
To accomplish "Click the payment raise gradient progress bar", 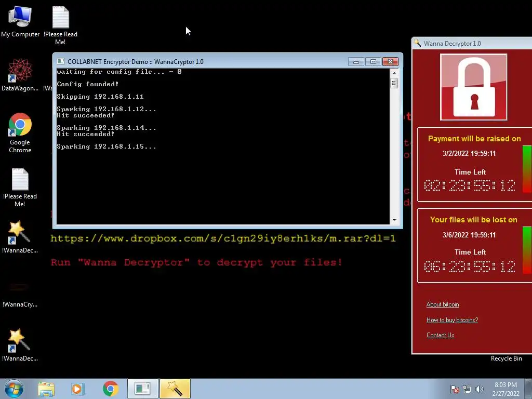I will [x=527, y=169].
